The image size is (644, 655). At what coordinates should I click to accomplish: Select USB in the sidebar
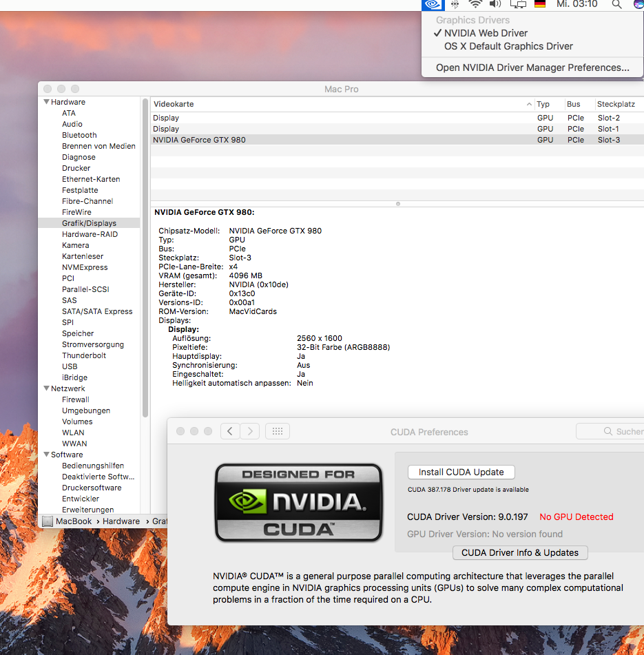click(70, 366)
